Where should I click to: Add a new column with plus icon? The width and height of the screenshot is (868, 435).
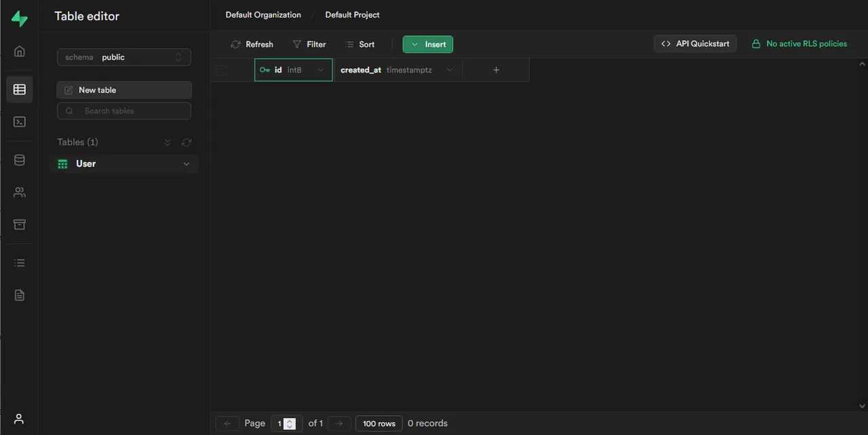point(496,70)
